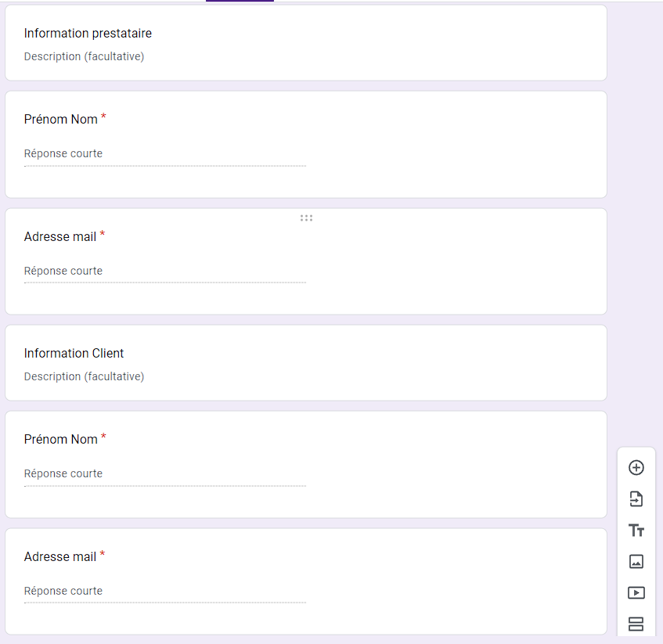This screenshot has width=663, height=644.
Task: Click short answer field of last Adresse mail
Action: click(x=164, y=592)
